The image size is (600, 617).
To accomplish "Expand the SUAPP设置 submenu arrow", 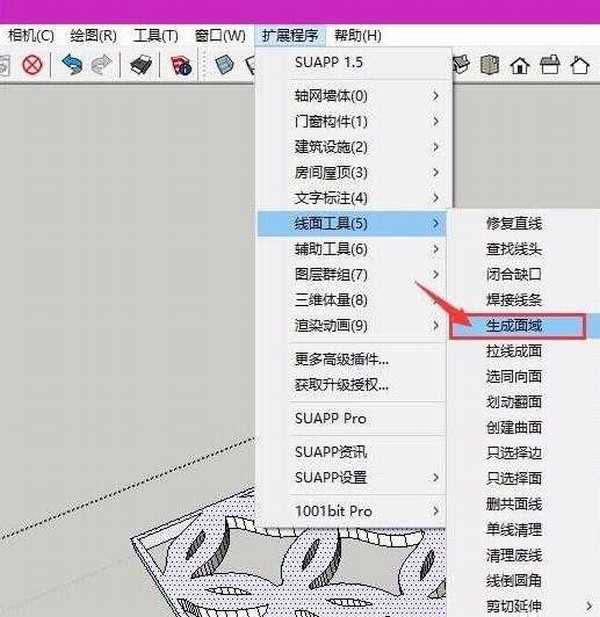I will [x=436, y=477].
